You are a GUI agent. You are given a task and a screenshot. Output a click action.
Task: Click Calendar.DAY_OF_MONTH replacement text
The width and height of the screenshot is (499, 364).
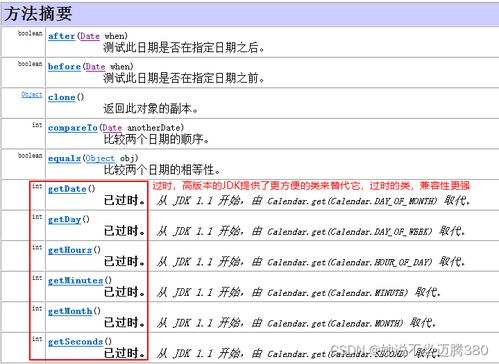pos(352,201)
